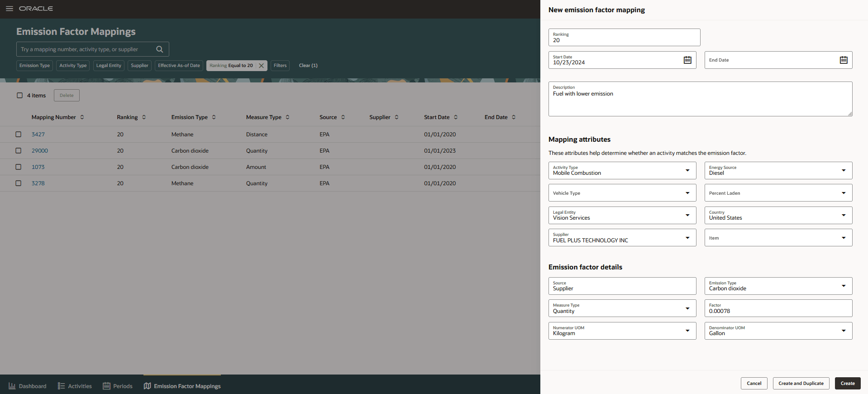The height and width of the screenshot is (394, 868).
Task: Tick the checkbox for mapping 29000
Action: click(x=19, y=151)
